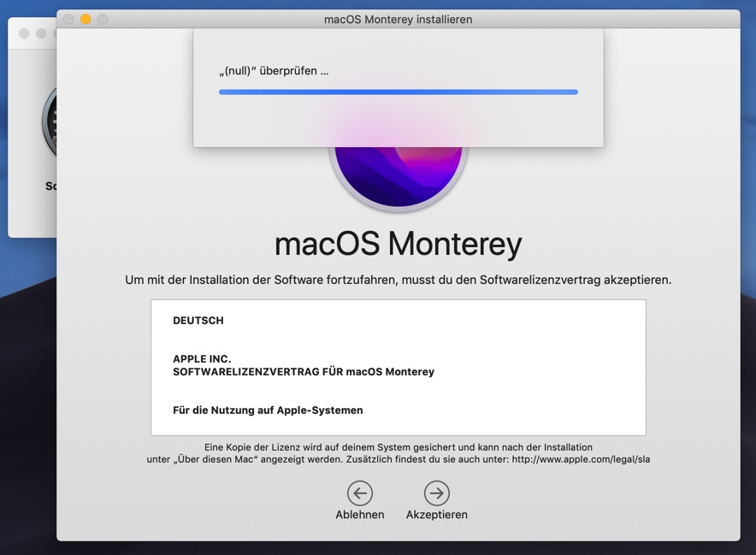Click the Software Update gear icon in background window
756x555 pixels.
[x=50, y=122]
